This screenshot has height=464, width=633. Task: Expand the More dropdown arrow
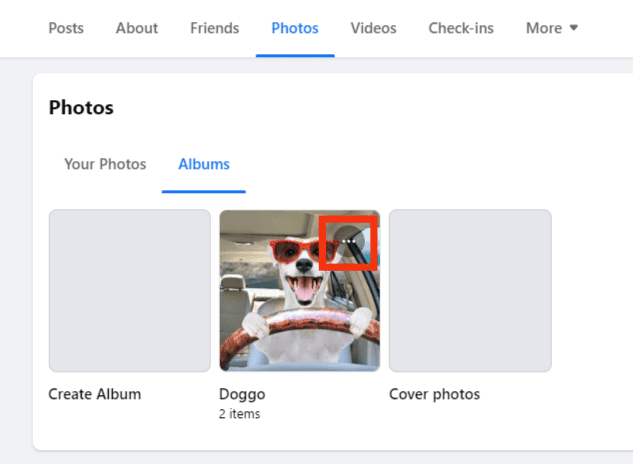pos(574,28)
